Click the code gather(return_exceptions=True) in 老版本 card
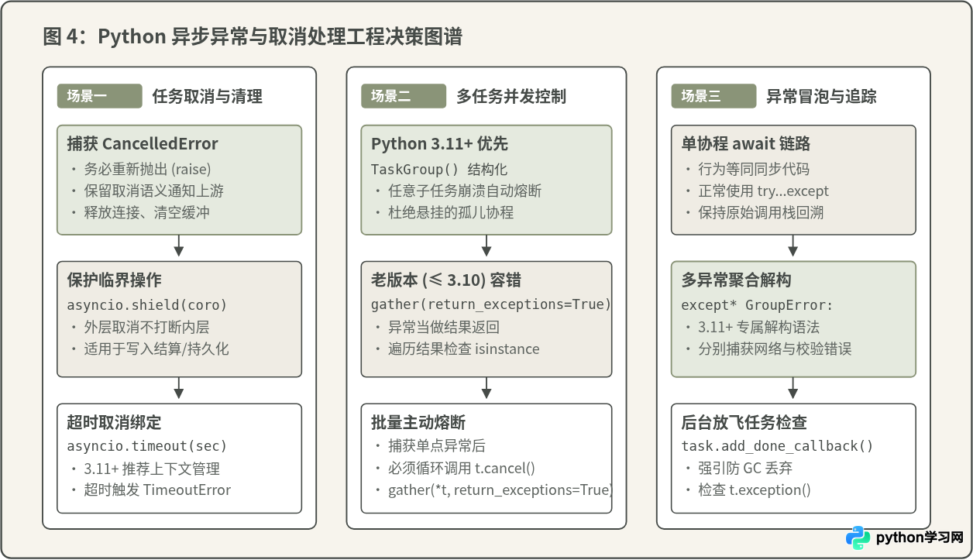Screen dimensions: 973x560 [491, 304]
